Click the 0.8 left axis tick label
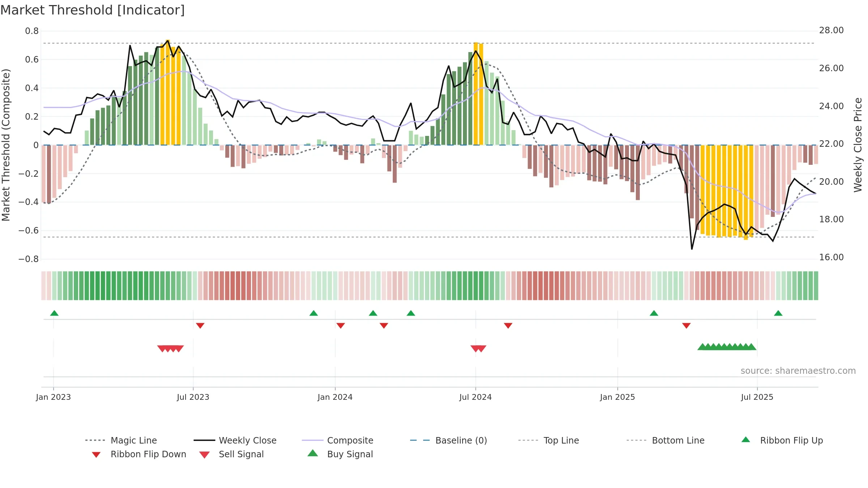The height and width of the screenshot is (488, 868). pos(32,31)
